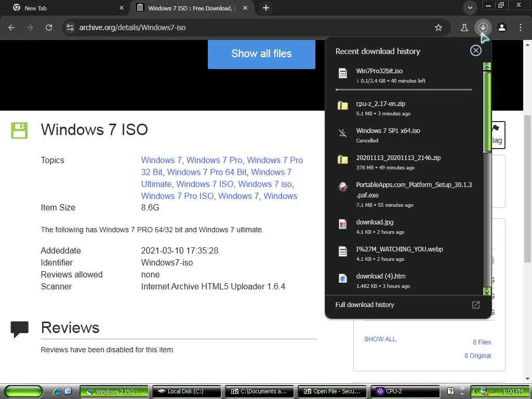Click the download (4).htm Chrome icon
This screenshot has height=399, width=532.
pos(343,278)
